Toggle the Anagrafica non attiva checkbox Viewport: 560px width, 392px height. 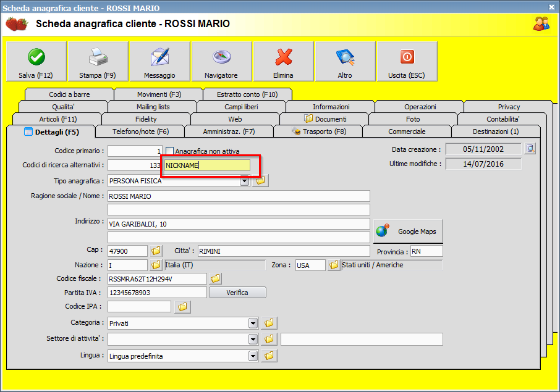[x=170, y=151]
